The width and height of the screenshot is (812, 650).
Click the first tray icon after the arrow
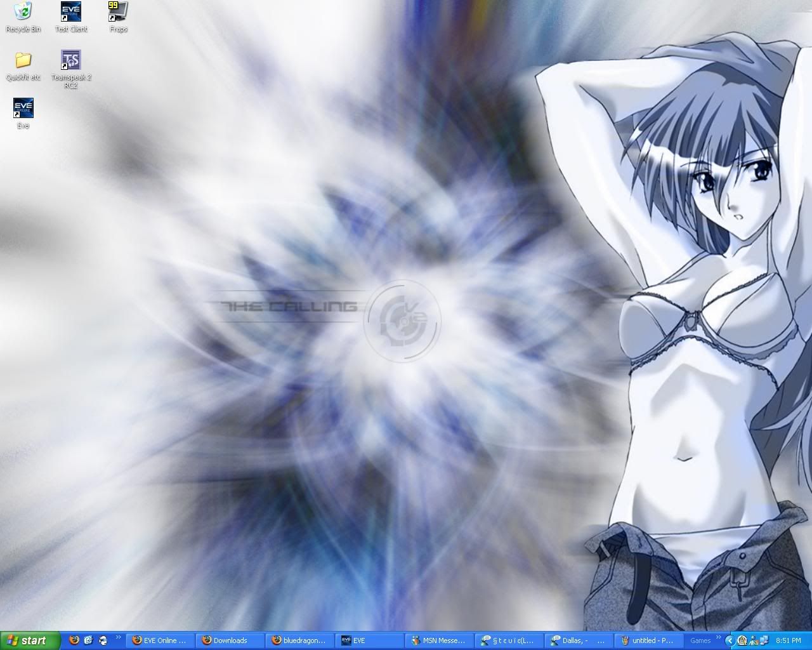point(742,641)
